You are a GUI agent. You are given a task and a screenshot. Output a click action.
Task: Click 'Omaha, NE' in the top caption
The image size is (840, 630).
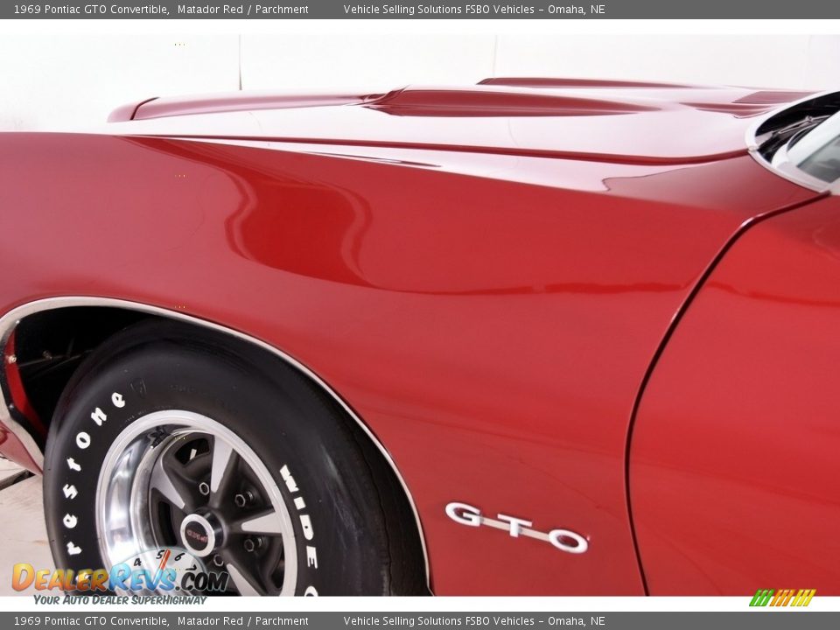pyautogui.click(x=577, y=9)
